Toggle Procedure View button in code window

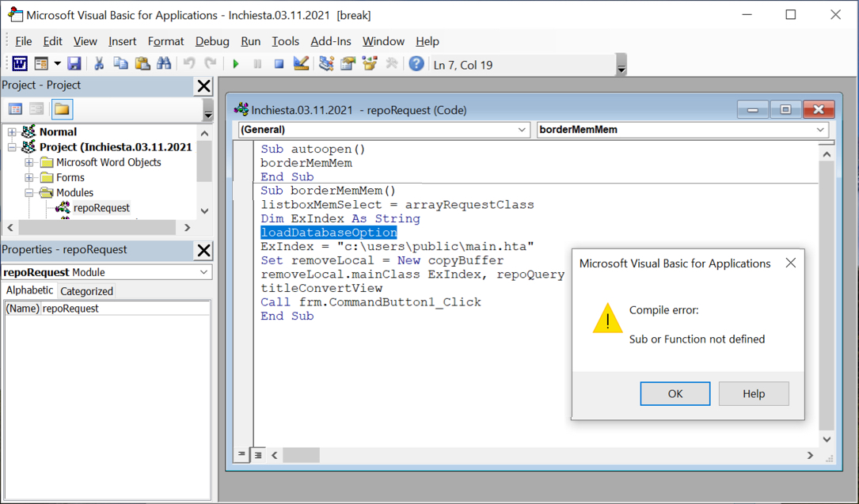[241, 454]
